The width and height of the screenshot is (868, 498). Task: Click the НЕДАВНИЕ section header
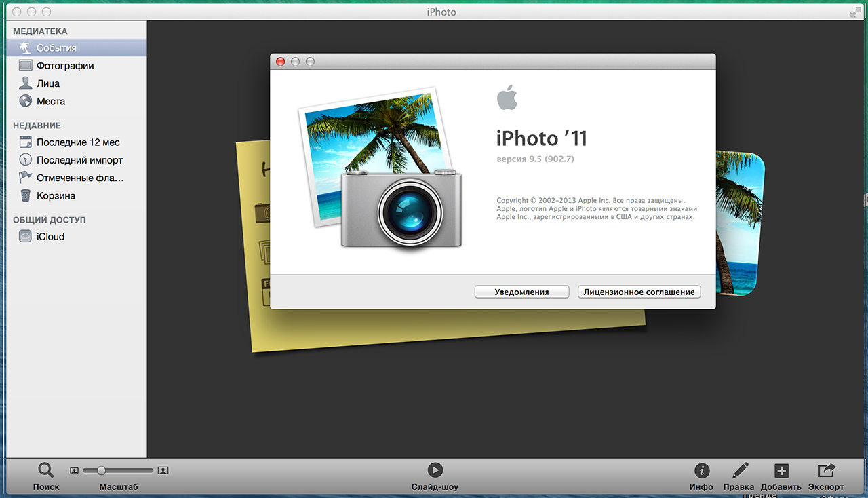click(x=37, y=126)
